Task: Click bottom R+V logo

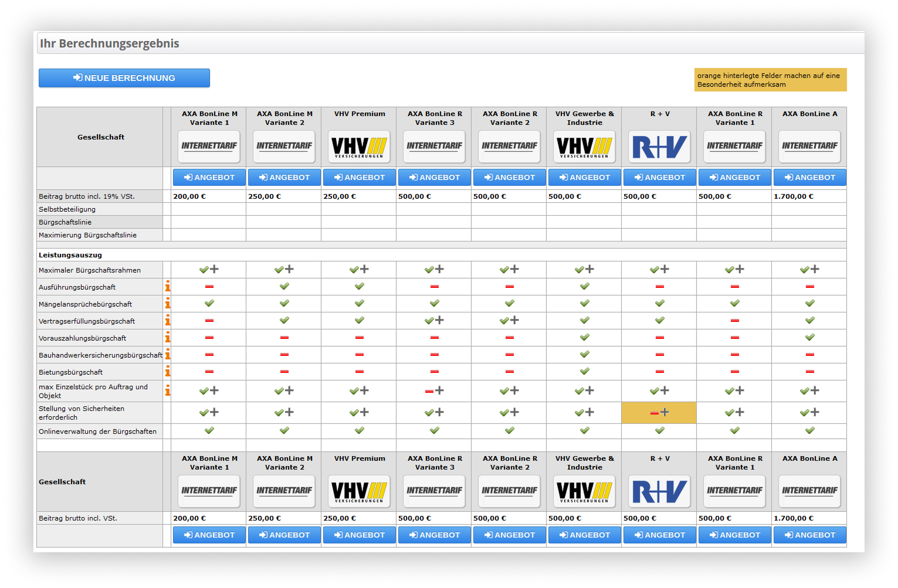Action: 660,491
